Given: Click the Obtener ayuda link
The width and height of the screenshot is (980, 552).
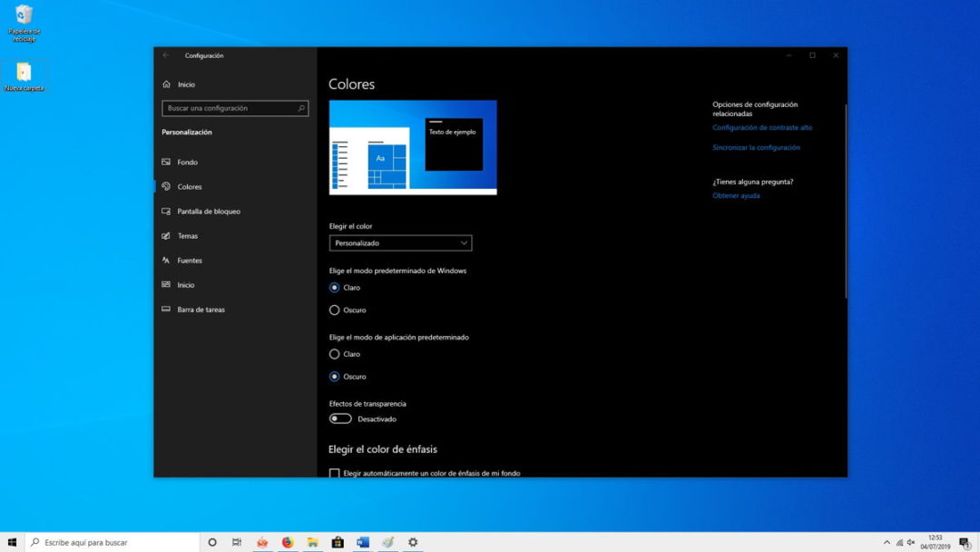Looking at the screenshot, I should tap(736, 195).
